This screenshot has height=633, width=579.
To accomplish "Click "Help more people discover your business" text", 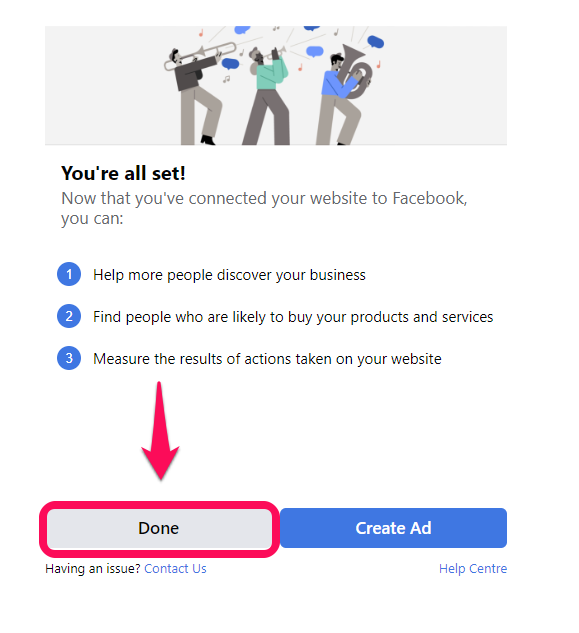I will pos(229,275).
